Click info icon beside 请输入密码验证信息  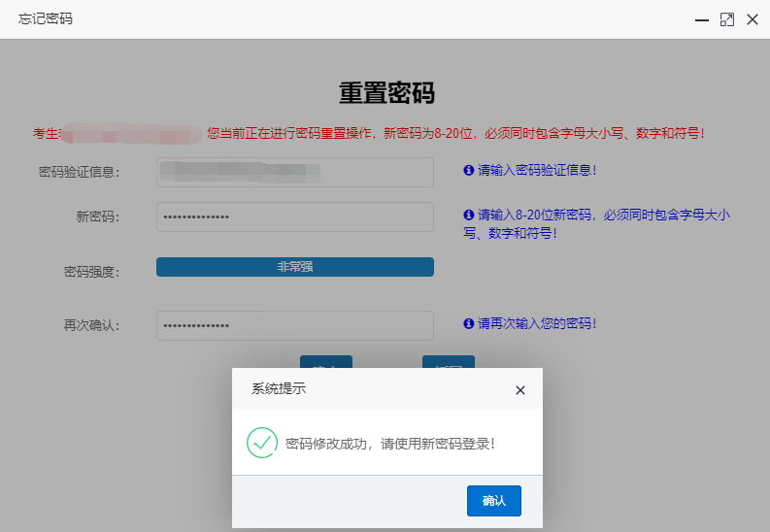pyautogui.click(x=468, y=170)
